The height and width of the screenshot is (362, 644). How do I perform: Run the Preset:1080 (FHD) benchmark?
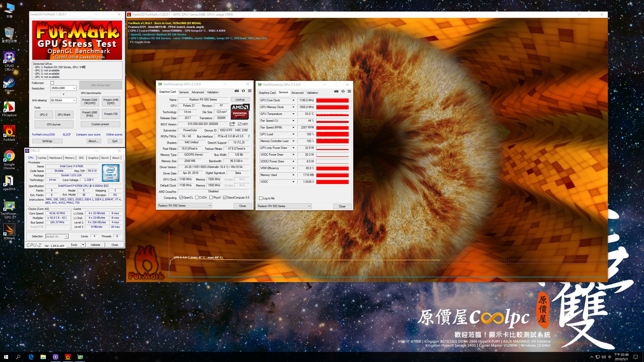pyautogui.click(x=90, y=114)
